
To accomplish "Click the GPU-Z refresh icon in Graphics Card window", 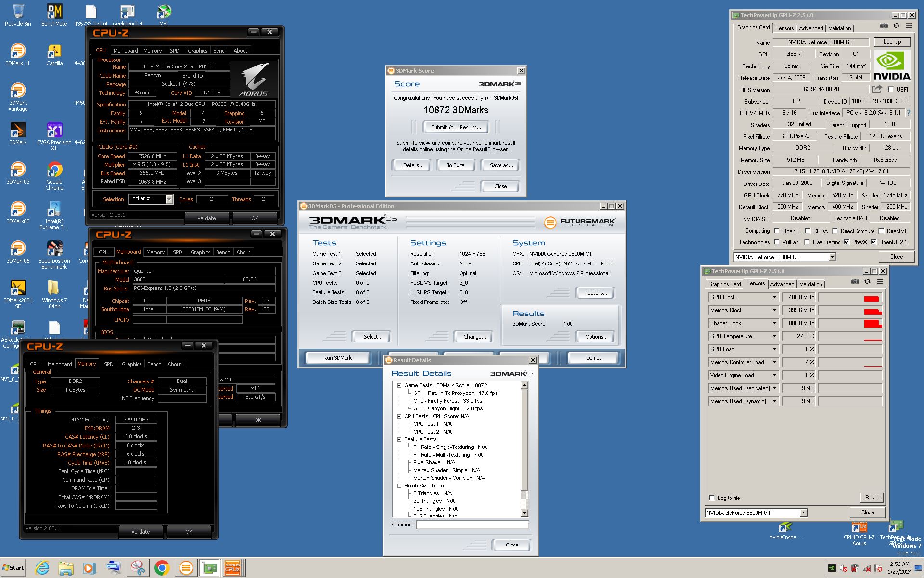I will click(x=896, y=26).
